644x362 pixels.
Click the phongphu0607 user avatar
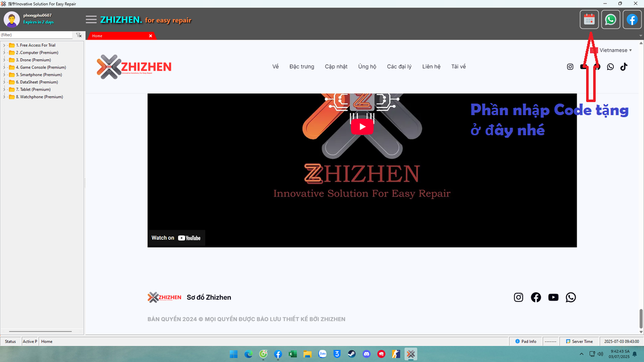pos(12,20)
